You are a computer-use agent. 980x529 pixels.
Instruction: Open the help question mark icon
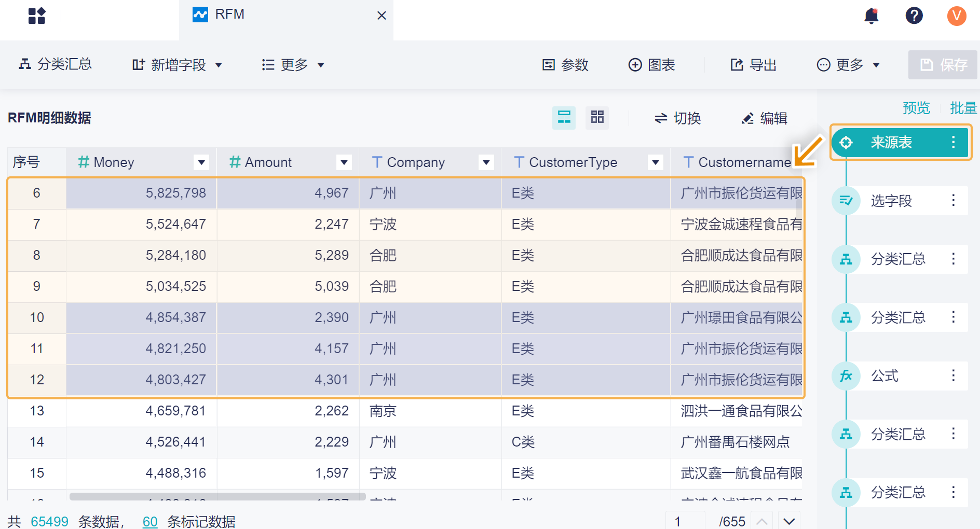(x=914, y=16)
